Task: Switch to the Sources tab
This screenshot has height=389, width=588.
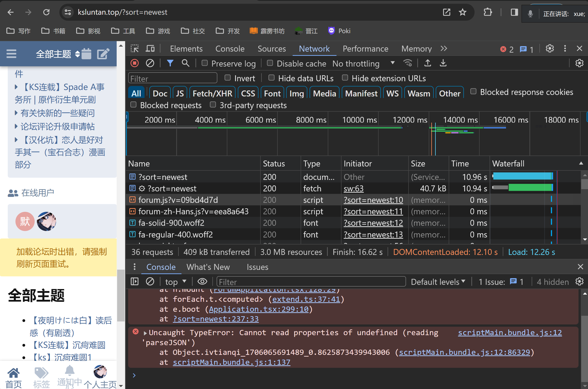Action: coord(271,49)
